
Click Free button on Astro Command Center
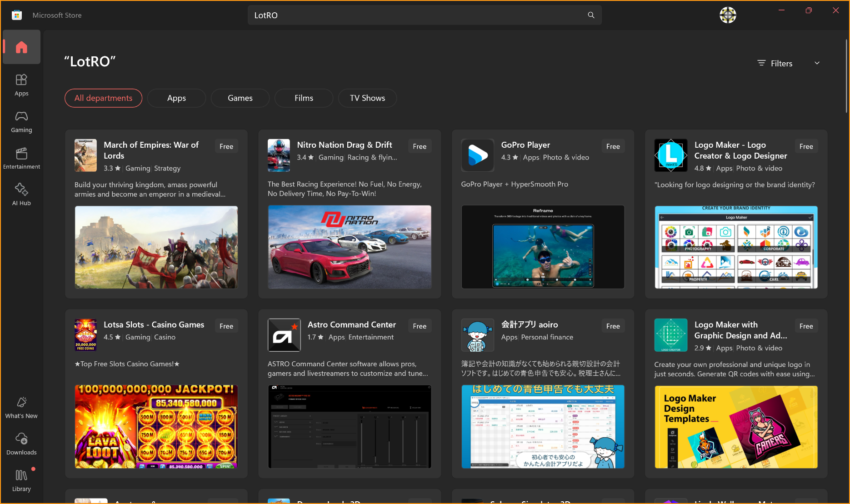point(420,326)
